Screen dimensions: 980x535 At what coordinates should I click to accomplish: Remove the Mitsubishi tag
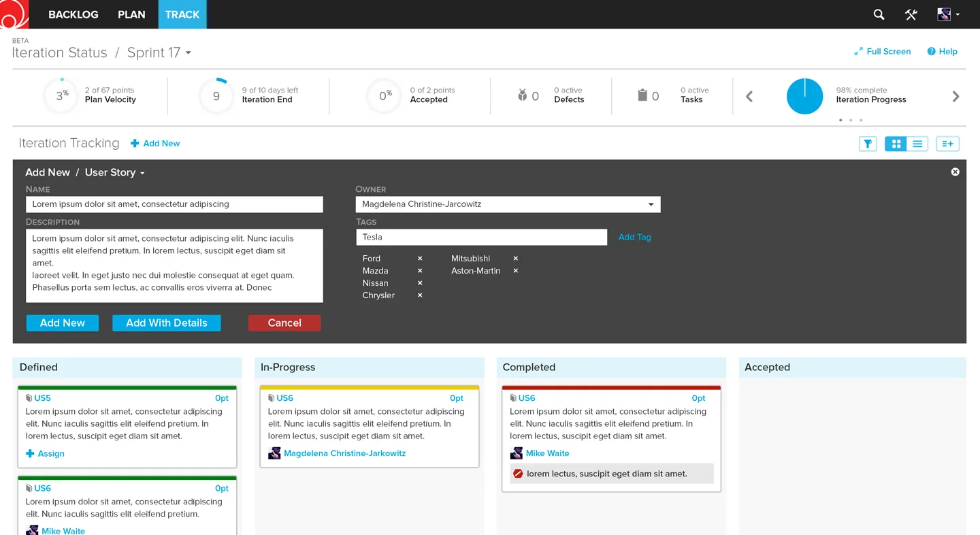(x=515, y=259)
